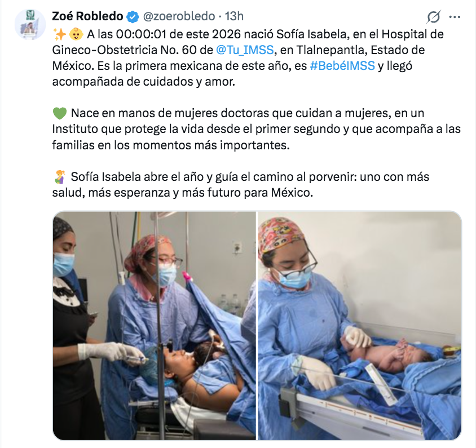Click the blue verified badge
The height and width of the screenshot is (448, 476).
pyautogui.click(x=133, y=17)
